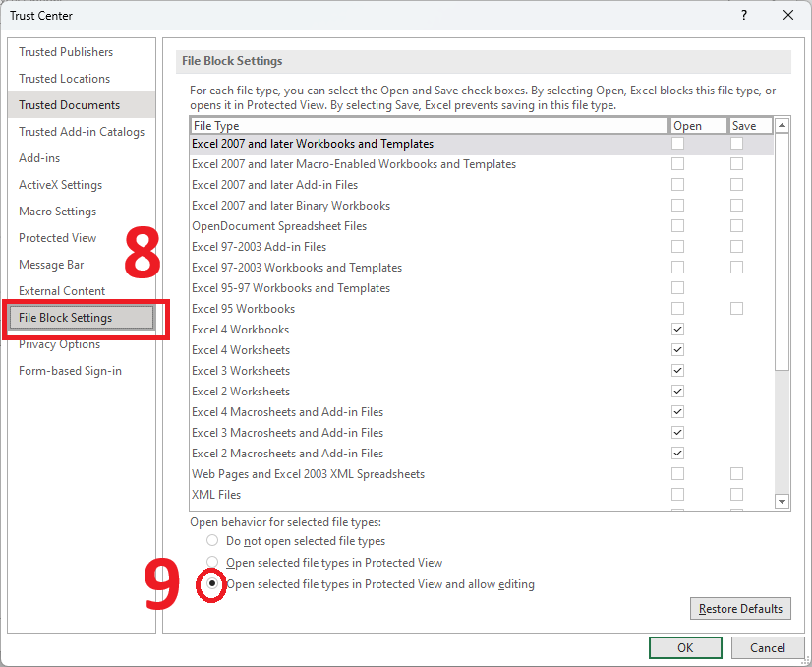Confirm with the OK button
Viewport: 812px width, 667px height.
685,647
